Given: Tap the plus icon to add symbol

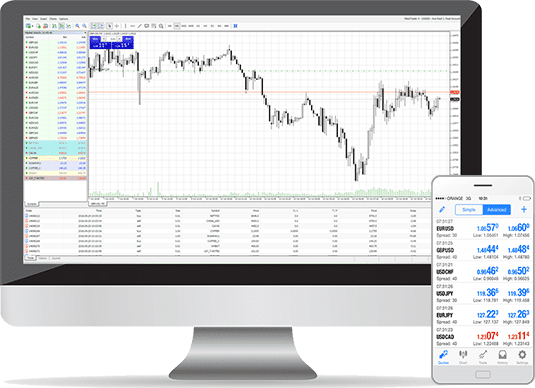Looking at the screenshot, I should 524,209.
